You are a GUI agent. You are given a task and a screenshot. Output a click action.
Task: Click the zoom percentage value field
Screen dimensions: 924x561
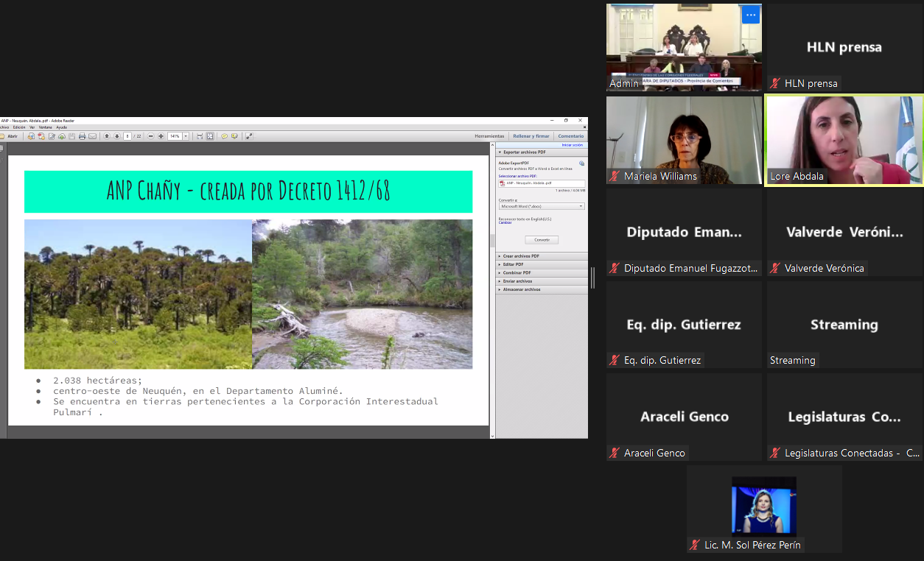175,136
